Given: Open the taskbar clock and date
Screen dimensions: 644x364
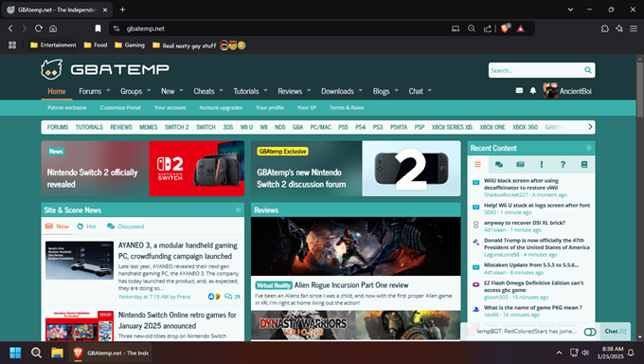Looking at the screenshot, I should pyautogui.click(x=610, y=353).
